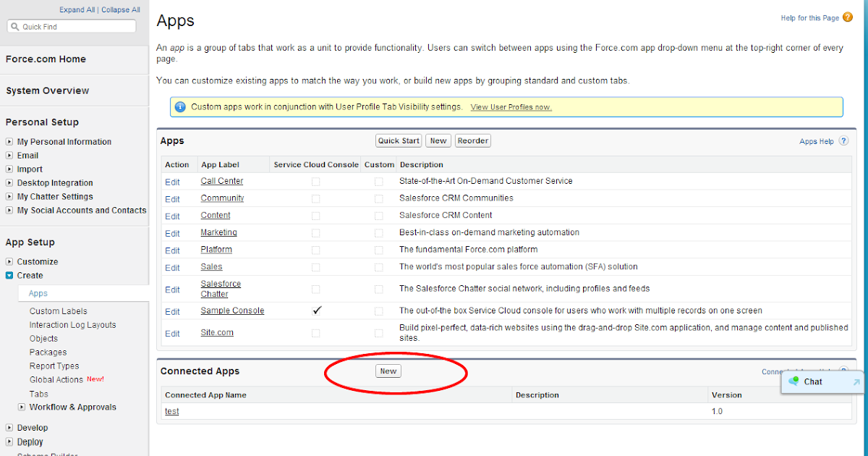Image resolution: width=868 pixels, height=456 pixels.
Task: Click inside the Quick Find search field
Action: (71, 26)
